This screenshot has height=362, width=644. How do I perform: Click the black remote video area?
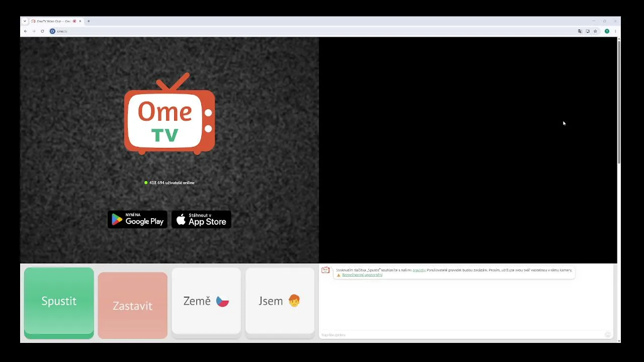click(468, 150)
